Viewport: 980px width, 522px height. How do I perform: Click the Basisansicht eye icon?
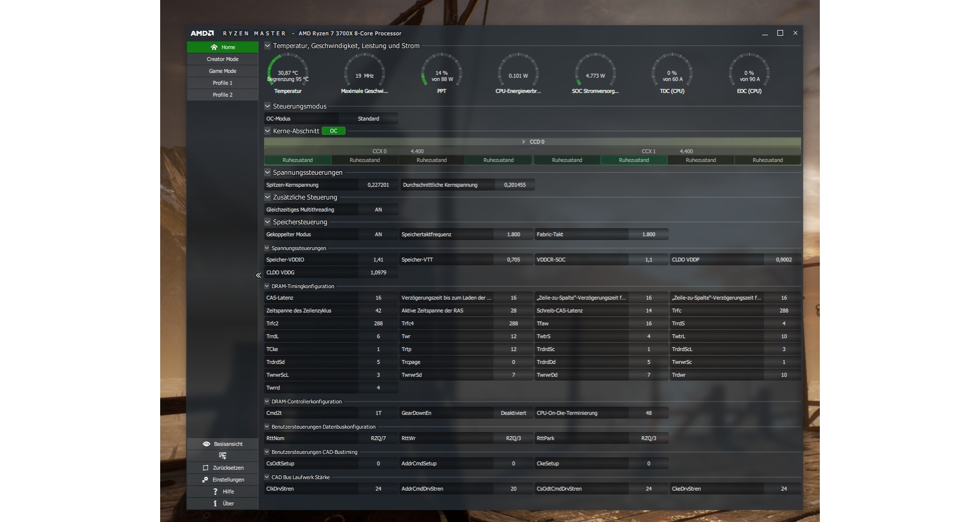pyautogui.click(x=206, y=444)
